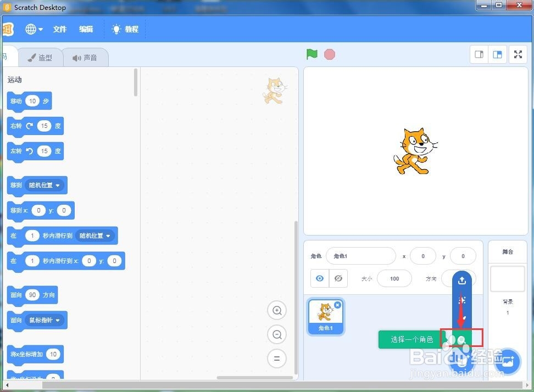Switch to the 声音 sounds tab
Viewport: 534px width, 392px height.
[x=85, y=58]
